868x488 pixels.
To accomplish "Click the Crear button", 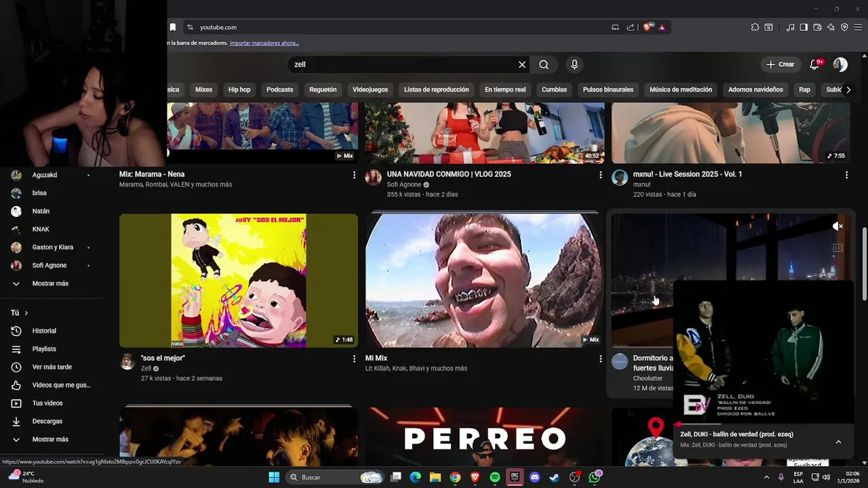I will pyautogui.click(x=781, y=64).
